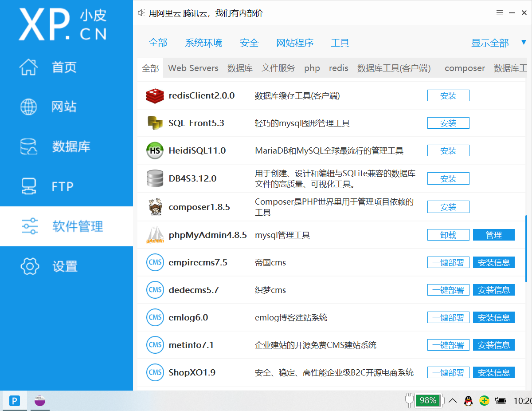Open the 显示全部 filter
Image resolution: width=532 pixels, height=411 pixels.
(x=490, y=43)
